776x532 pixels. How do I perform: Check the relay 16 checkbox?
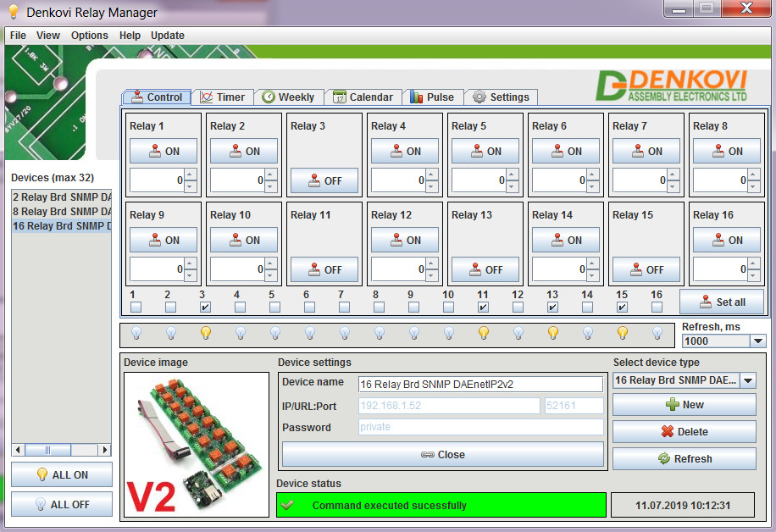pyautogui.click(x=657, y=308)
